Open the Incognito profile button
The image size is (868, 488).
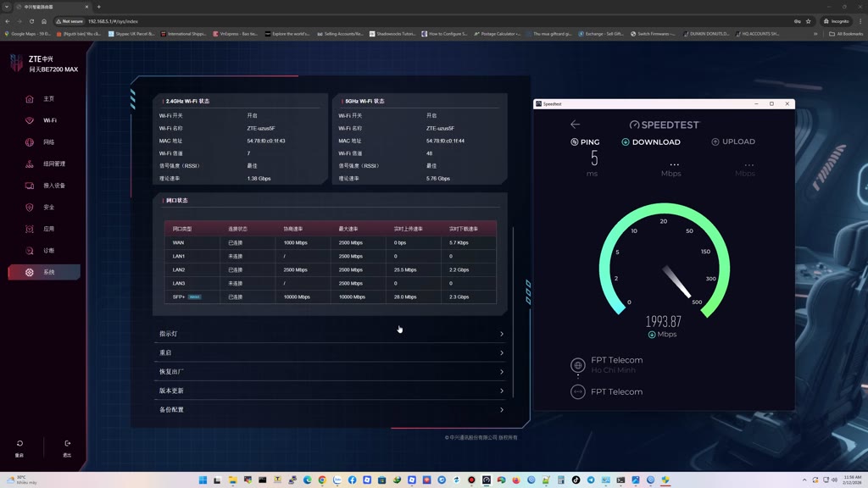coord(836,21)
